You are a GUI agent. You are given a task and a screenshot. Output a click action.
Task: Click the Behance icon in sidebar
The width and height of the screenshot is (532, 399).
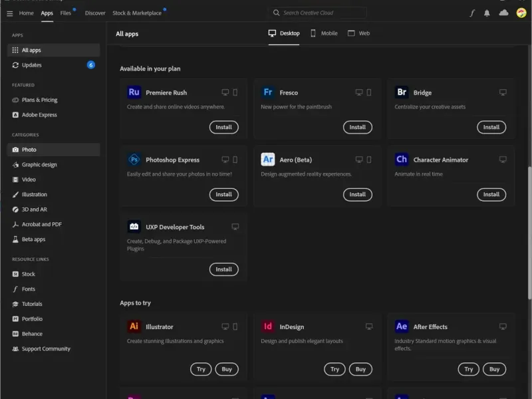[x=15, y=334]
